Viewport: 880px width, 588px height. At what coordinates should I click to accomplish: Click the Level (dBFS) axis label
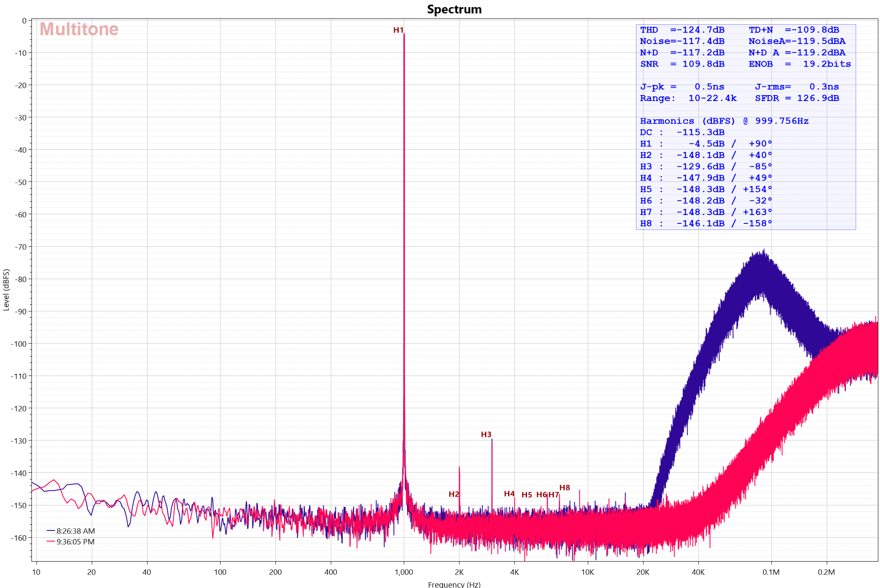click(x=6, y=290)
